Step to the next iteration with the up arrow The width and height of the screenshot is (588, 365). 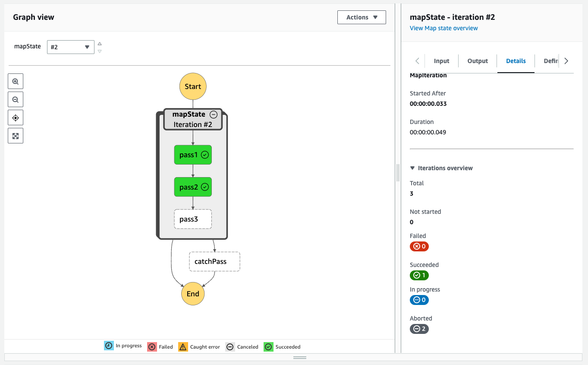pyautogui.click(x=99, y=43)
